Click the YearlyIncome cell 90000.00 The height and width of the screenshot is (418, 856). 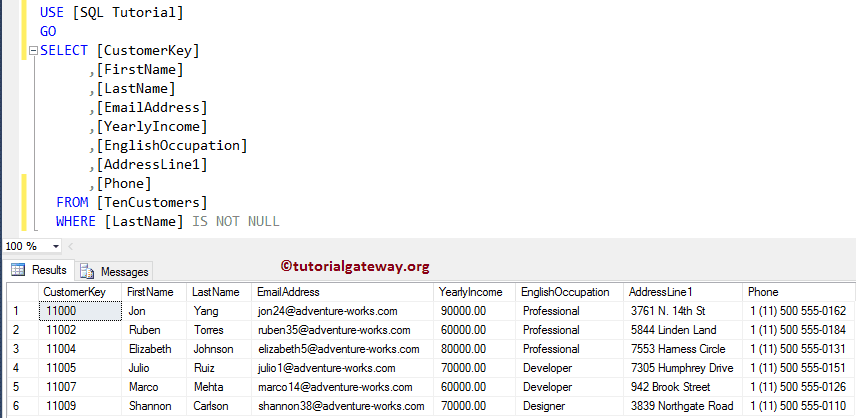pos(474,311)
